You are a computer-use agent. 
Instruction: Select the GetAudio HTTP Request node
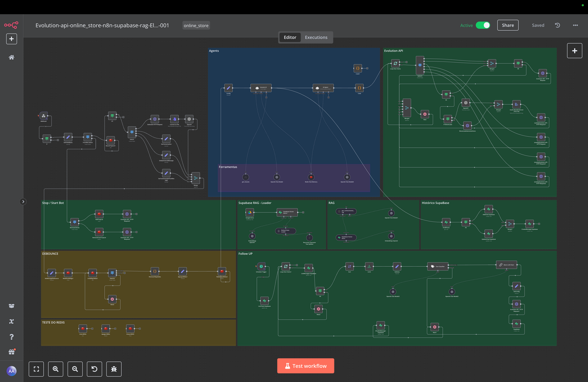click(x=155, y=119)
